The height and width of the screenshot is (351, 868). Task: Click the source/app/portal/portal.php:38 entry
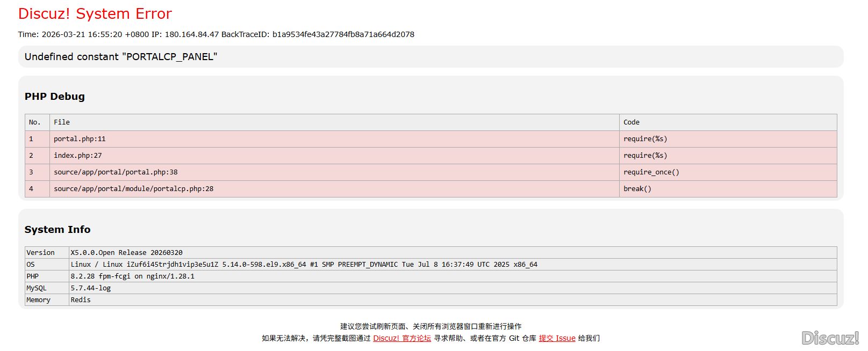[116, 172]
